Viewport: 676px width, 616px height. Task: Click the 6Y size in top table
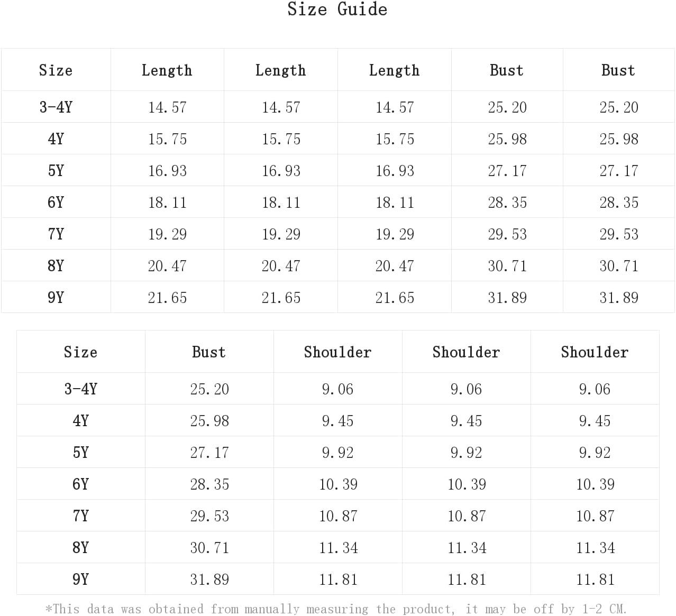click(56, 202)
